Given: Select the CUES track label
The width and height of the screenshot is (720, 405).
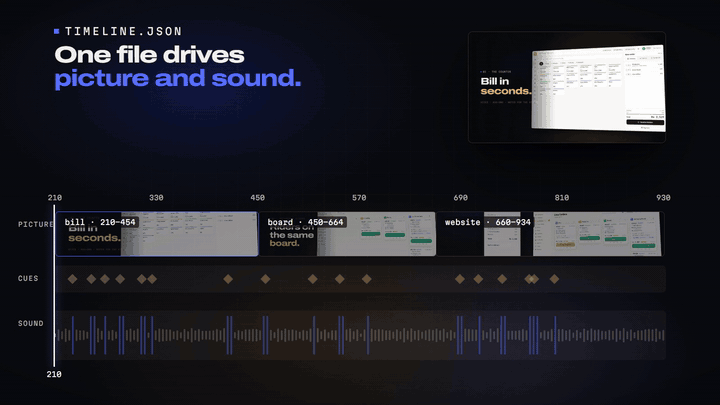Looking at the screenshot, I should click(x=28, y=278).
